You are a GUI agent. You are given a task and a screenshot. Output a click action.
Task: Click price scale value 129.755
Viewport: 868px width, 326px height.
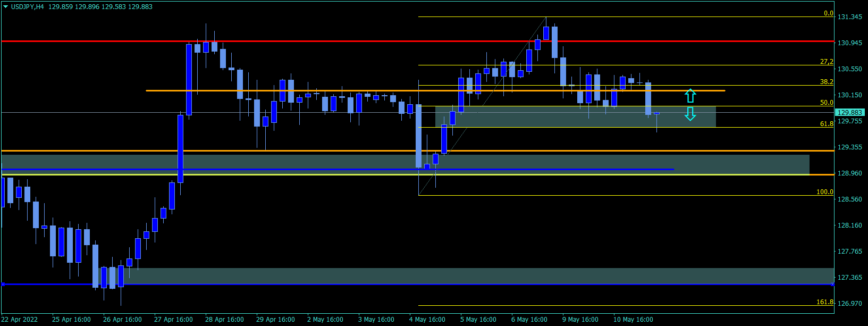point(850,121)
